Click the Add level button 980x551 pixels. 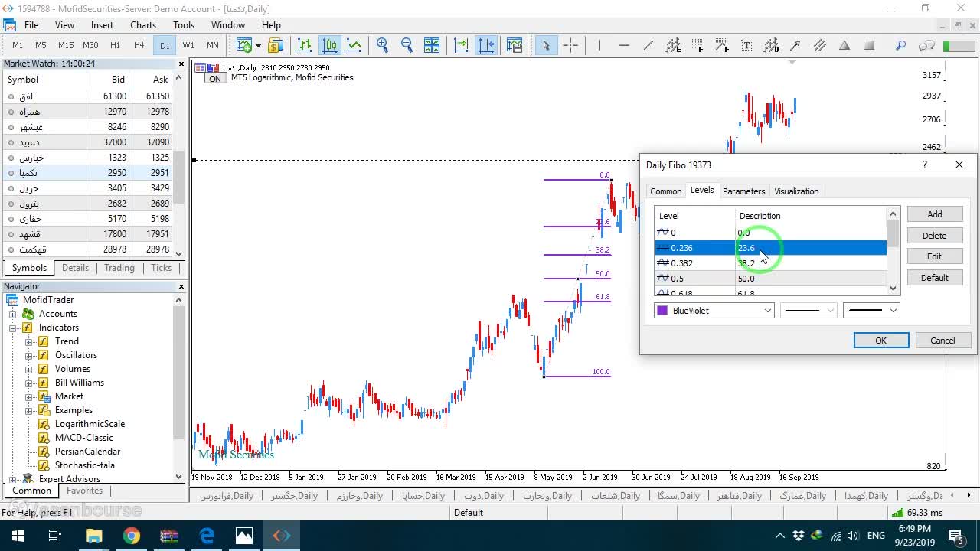(935, 214)
